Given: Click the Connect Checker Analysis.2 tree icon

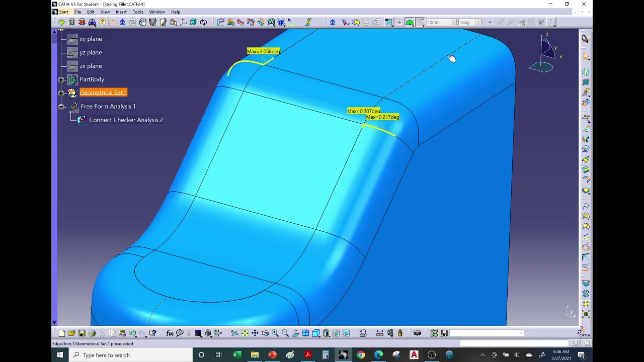Looking at the screenshot, I should (x=82, y=120).
